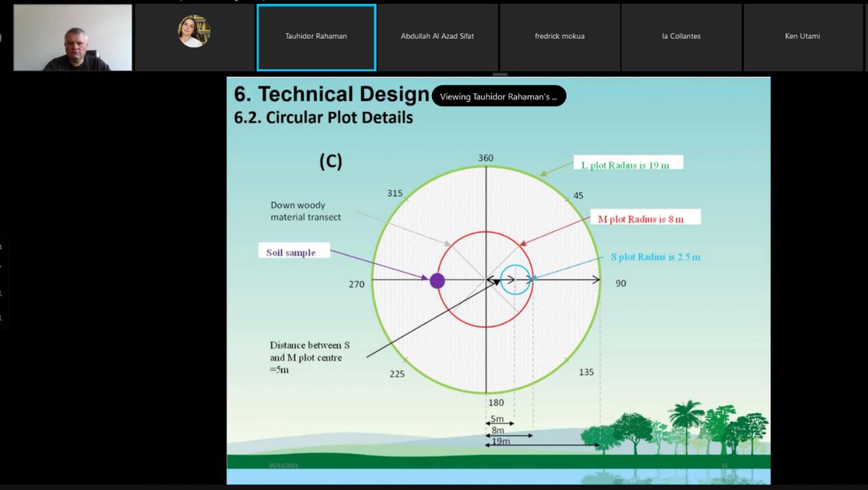Click inside the small blue S plot circle
This screenshot has width=868, height=490.
click(515, 286)
